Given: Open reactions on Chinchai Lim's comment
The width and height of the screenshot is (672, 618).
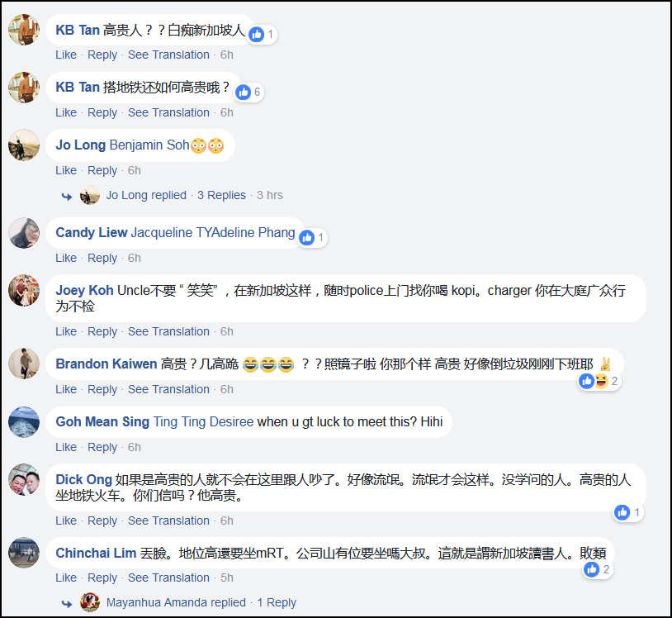Looking at the screenshot, I should (597, 569).
